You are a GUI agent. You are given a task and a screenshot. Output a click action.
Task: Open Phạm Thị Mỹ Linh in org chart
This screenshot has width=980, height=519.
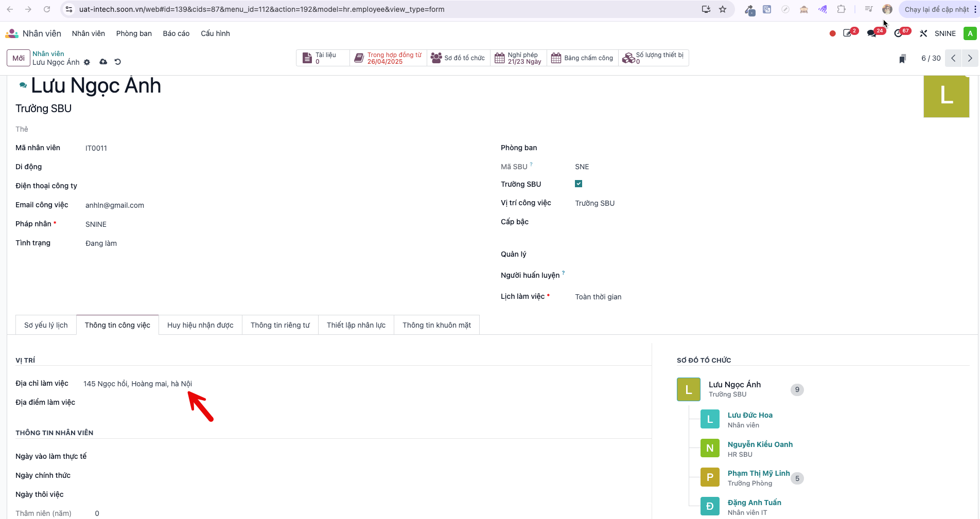pyautogui.click(x=759, y=473)
